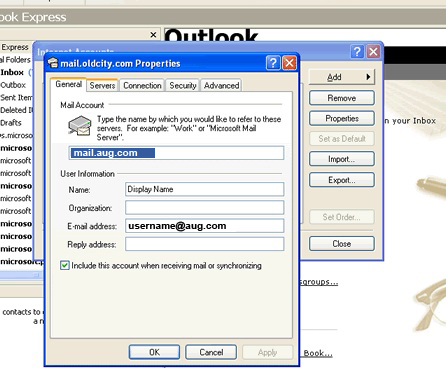
Task: Click folder list horizontal scrollbar
Action: click(21, 275)
